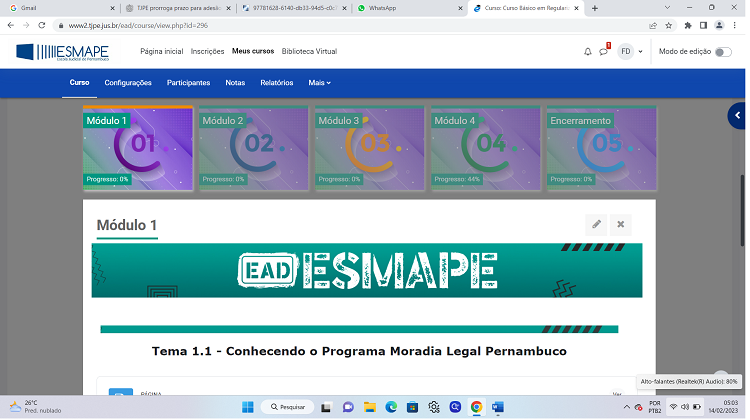
Task: Open Biblioteca Virtual
Action: pos(311,52)
